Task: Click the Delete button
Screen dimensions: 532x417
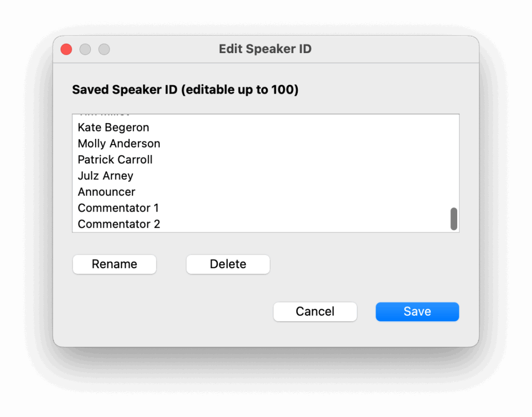Action: [228, 264]
